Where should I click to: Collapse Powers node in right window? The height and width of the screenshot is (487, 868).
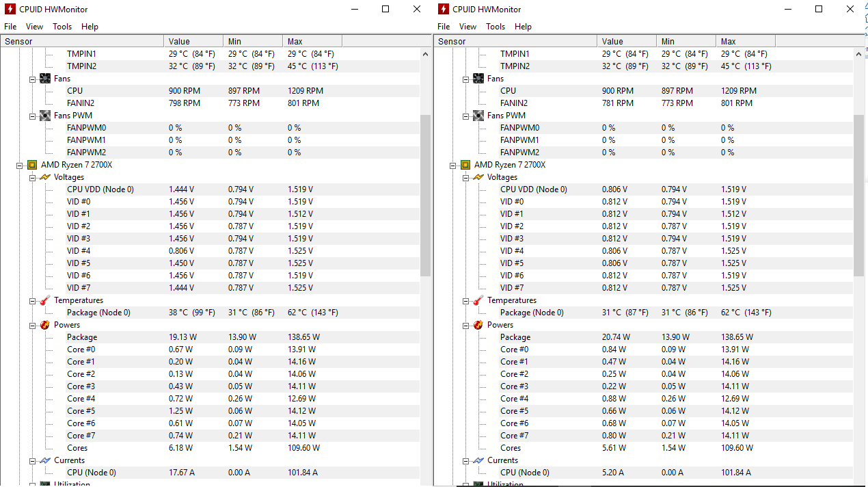466,326
